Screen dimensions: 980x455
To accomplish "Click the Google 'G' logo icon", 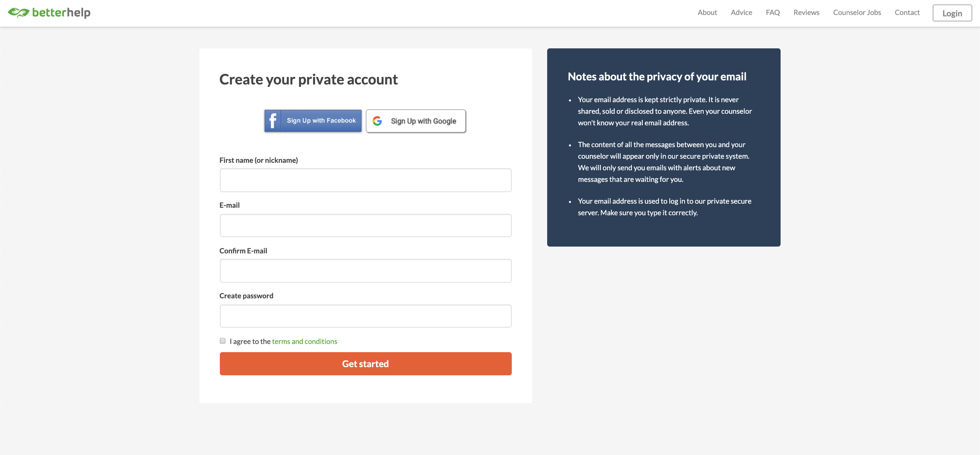I will [377, 121].
